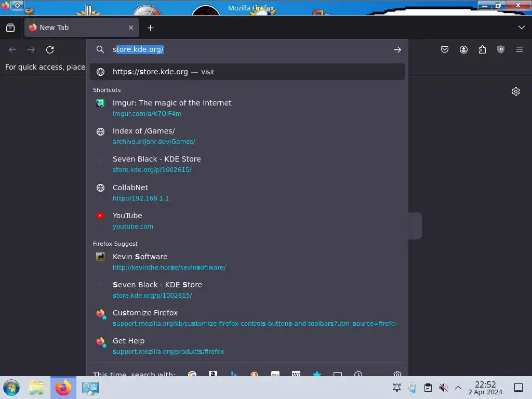This screenshot has height=399, width=532.
Task: Open the Firefox View button
Action: point(10,28)
